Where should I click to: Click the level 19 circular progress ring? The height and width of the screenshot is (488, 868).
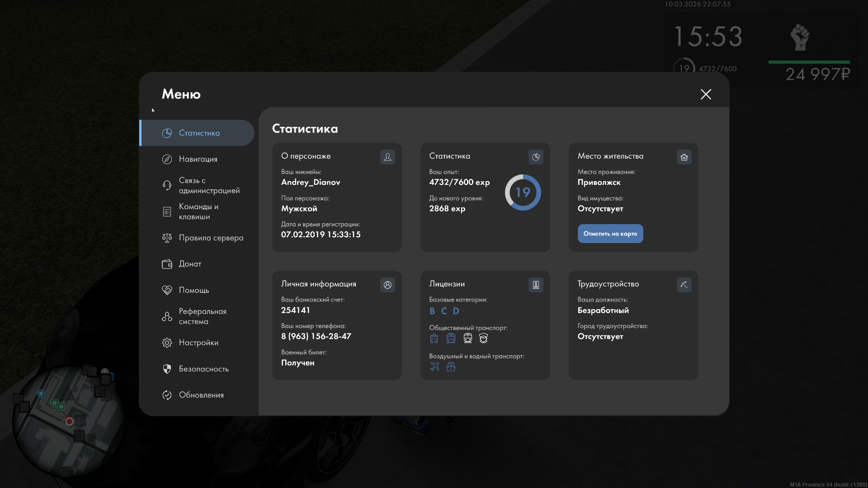point(523,192)
